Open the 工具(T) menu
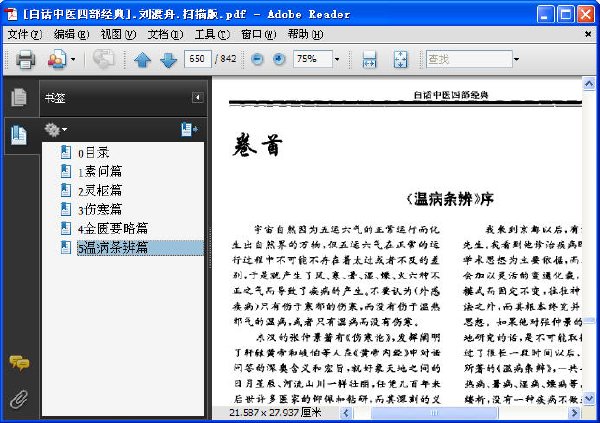Screen dimensions: 600x423 pyautogui.click(x=212, y=34)
